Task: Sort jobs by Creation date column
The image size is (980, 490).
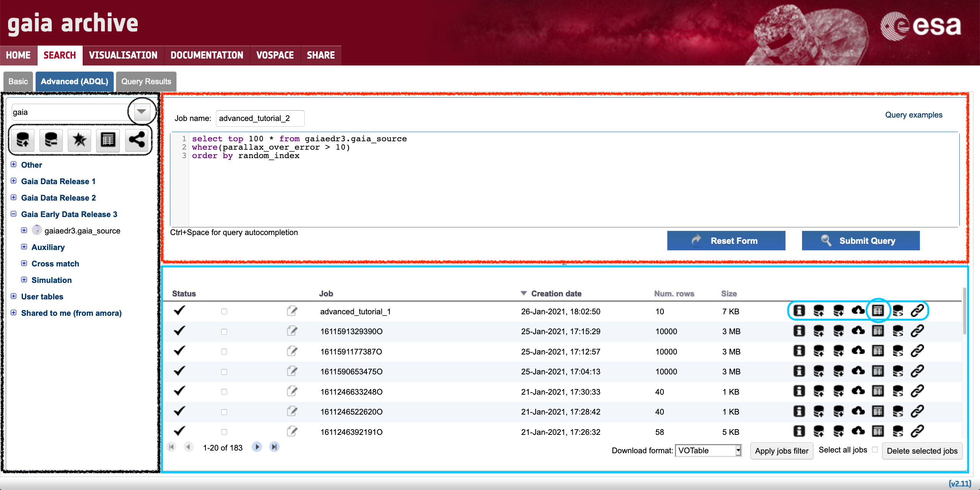Action: pyautogui.click(x=556, y=294)
